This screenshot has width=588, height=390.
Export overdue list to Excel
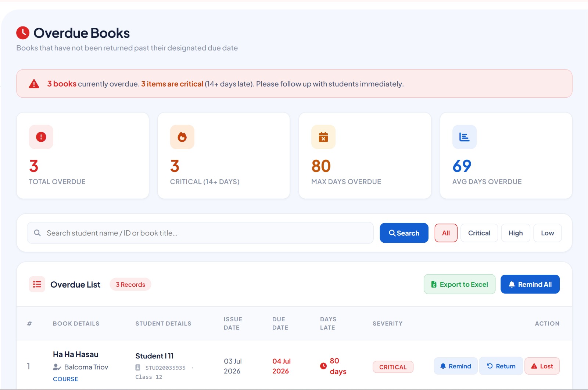click(460, 284)
